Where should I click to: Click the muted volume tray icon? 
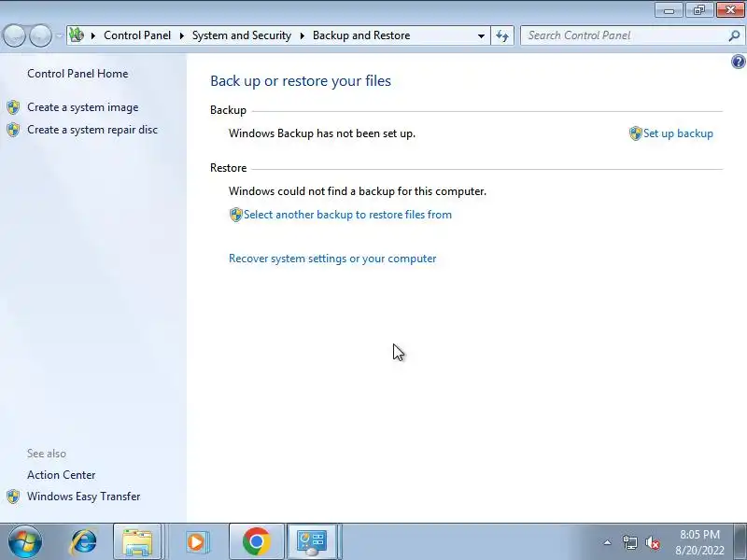coord(653,542)
